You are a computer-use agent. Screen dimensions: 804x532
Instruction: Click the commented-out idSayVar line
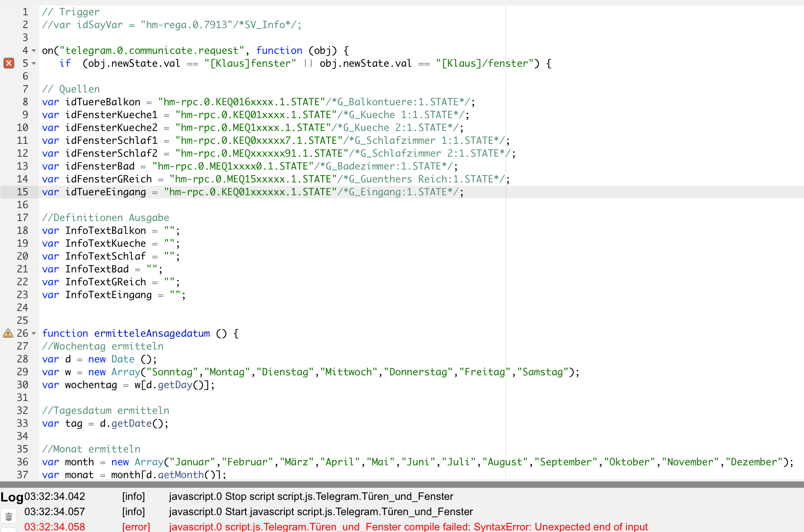(172, 25)
